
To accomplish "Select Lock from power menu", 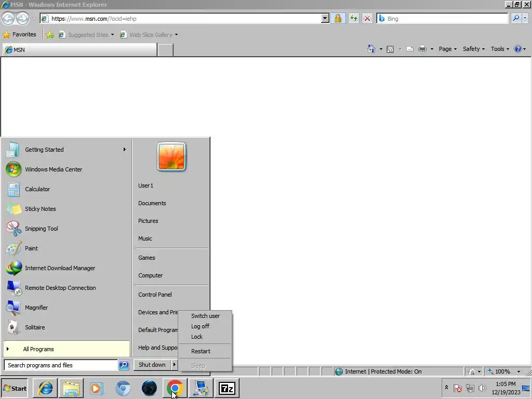I will pos(205,337).
